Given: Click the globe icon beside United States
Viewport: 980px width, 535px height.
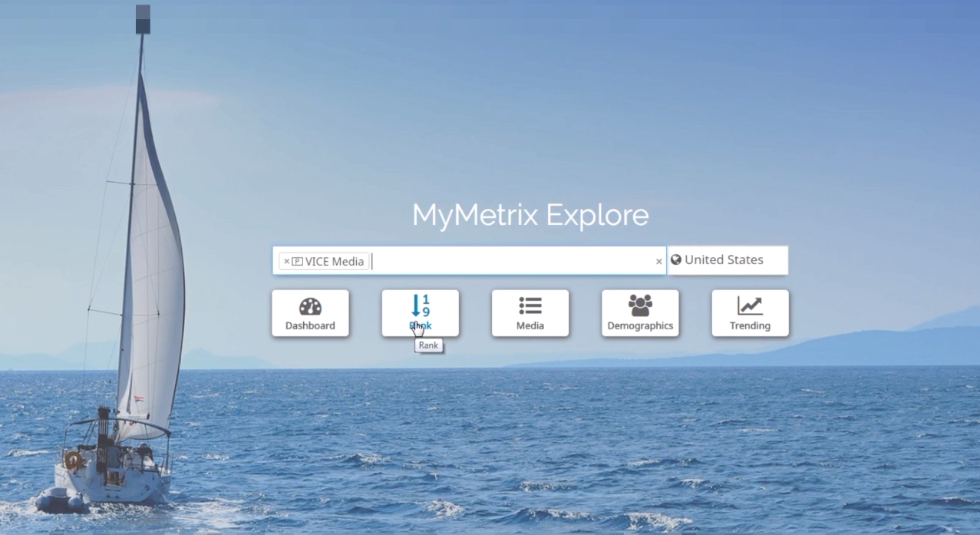Looking at the screenshot, I should click(x=675, y=259).
